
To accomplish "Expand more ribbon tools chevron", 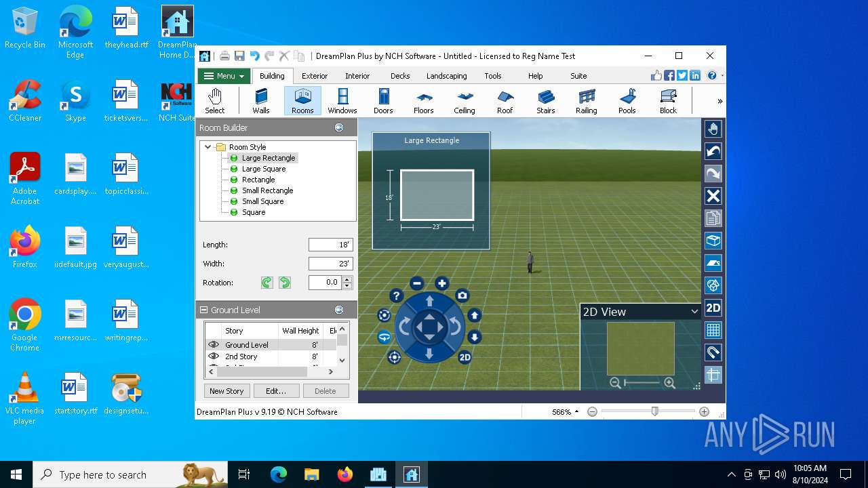I will coord(719,101).
